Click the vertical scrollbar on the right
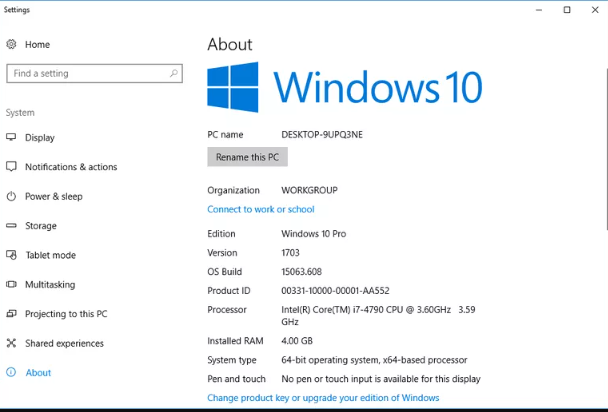 pos(606,149)
